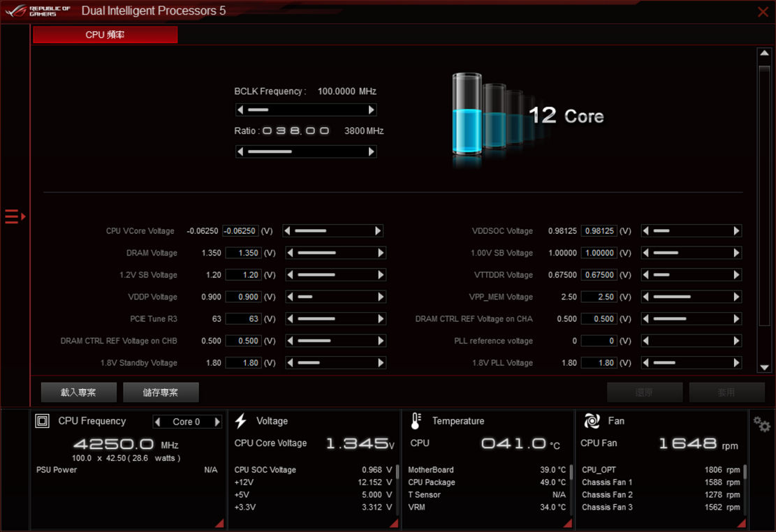Select next core right of Core 0
The width and height of the screenshot is (776, 532).
click(x=217, y=422)
